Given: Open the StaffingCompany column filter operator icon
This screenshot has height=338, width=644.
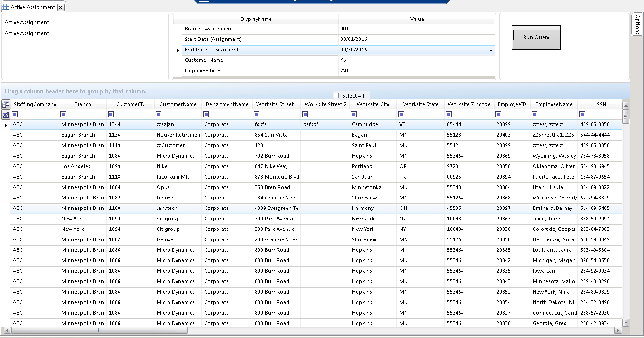Looking at the screenshot, I should pos(15,114).
